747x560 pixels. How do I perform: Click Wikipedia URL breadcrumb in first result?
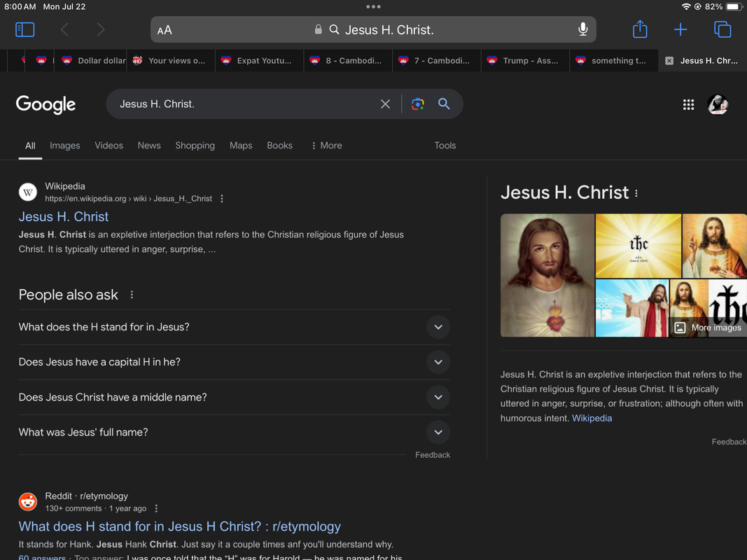click(x=129, y=199)
